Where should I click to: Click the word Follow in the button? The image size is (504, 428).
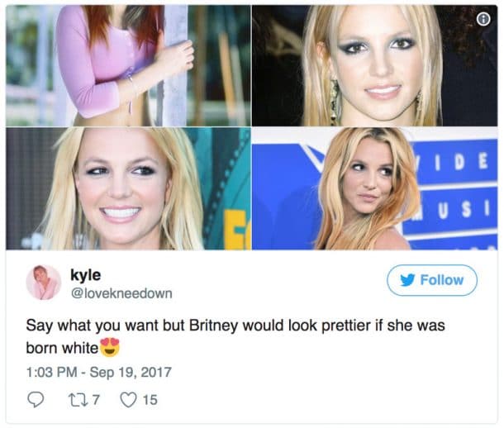pos(442,280)
